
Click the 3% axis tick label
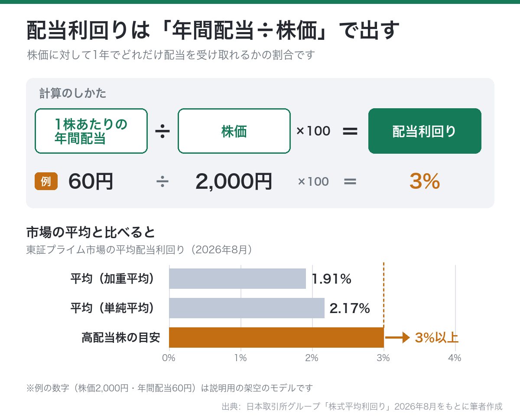pos(383,358)
